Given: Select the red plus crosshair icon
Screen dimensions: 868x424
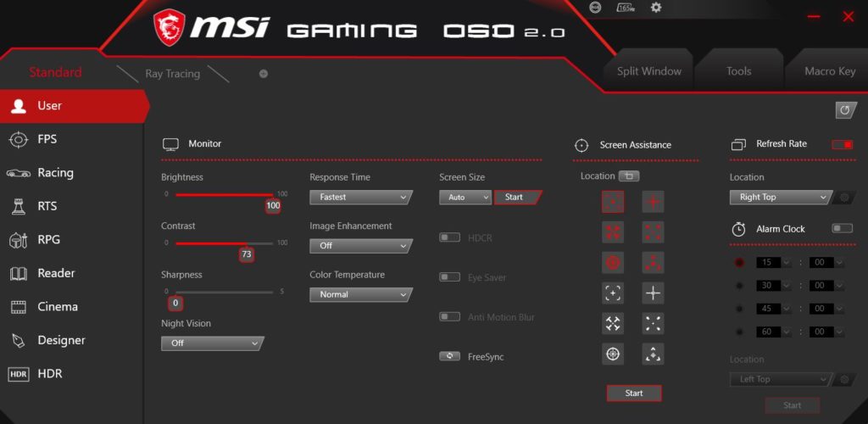Looking at the screenshot, I should [653, 202].
